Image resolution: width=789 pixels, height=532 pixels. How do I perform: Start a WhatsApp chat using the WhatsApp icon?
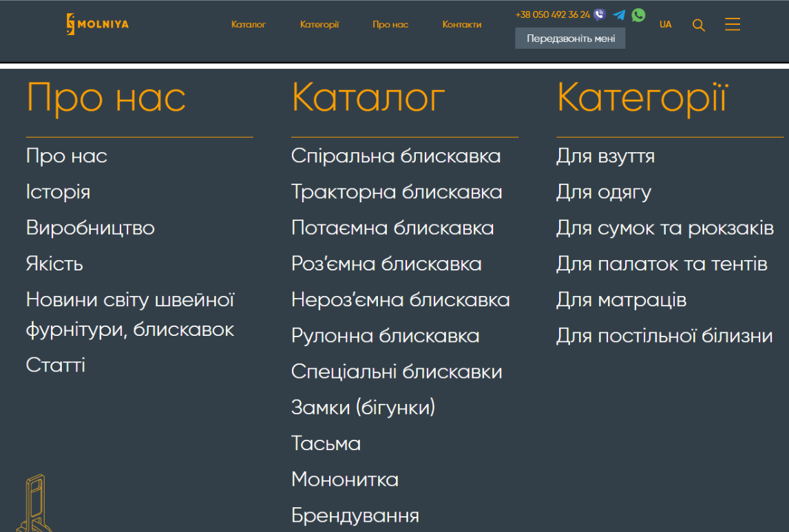(638, 14)
